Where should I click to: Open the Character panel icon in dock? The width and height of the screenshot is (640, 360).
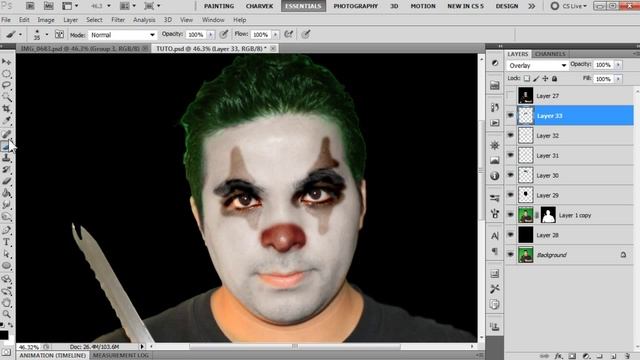(495, 236)
